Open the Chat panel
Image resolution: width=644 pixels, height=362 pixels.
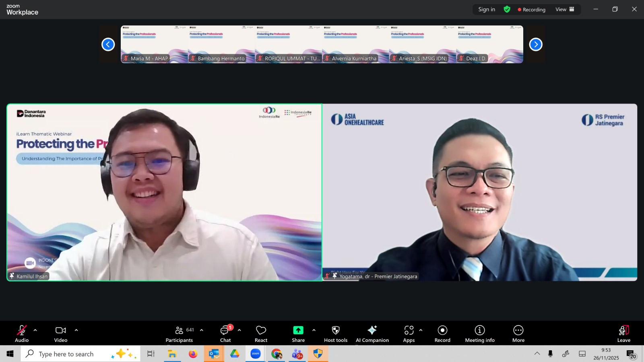click(x=225, y=333)
